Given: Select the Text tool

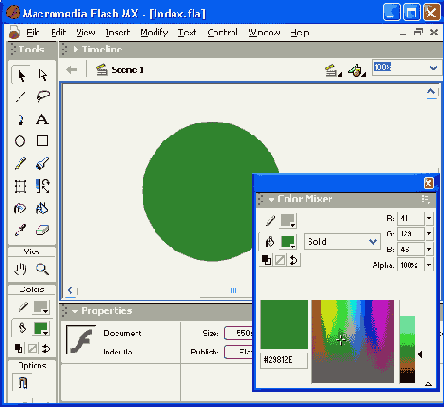Looking at the screenshot, I should 42,119.
